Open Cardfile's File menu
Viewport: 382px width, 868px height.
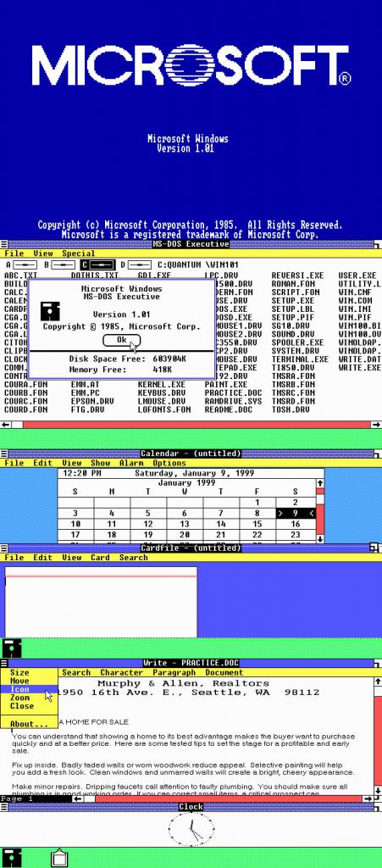14,558
